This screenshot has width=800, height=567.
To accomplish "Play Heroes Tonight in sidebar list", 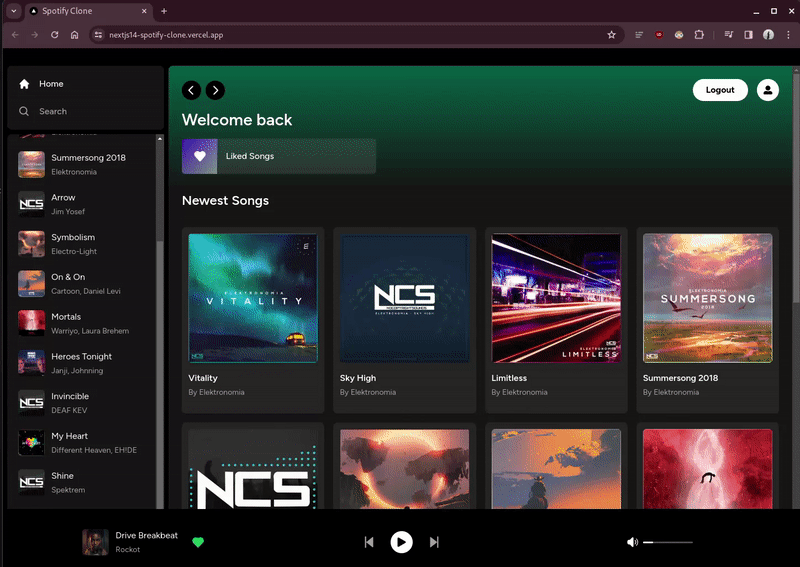I will [x=84, y=363].
